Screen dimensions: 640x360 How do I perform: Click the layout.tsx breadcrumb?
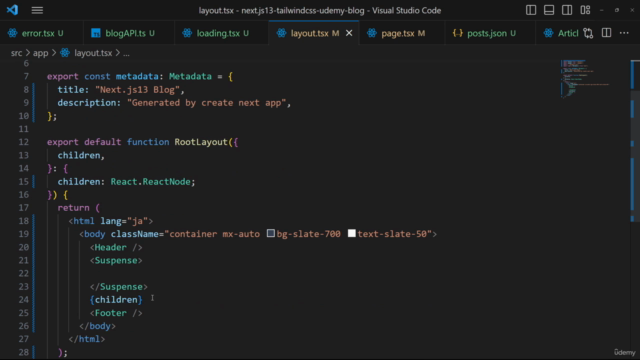coord(93,53)
